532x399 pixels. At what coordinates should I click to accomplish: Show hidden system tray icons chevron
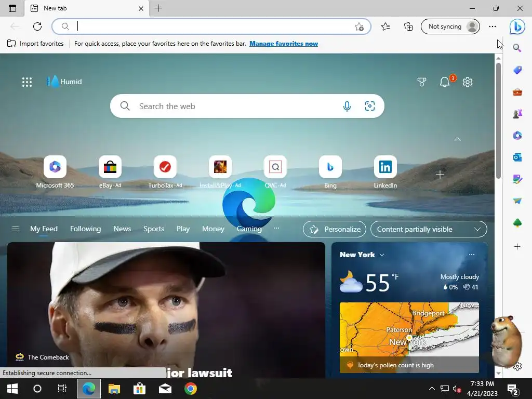(432, 389)
